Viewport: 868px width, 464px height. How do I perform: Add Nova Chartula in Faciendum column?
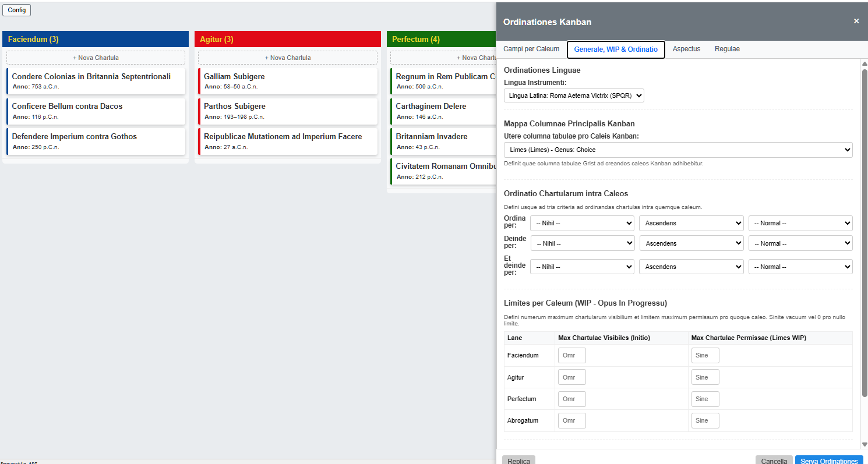pyautogui.click(x=96, y=58)
